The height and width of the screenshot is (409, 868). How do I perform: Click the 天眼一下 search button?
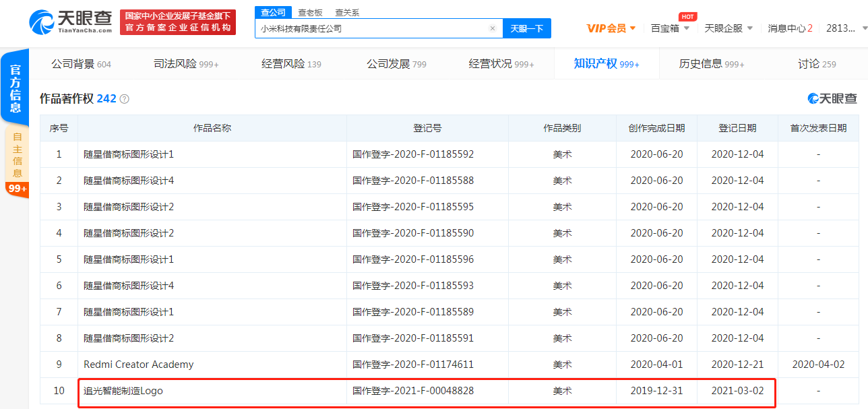pos(526,29)
